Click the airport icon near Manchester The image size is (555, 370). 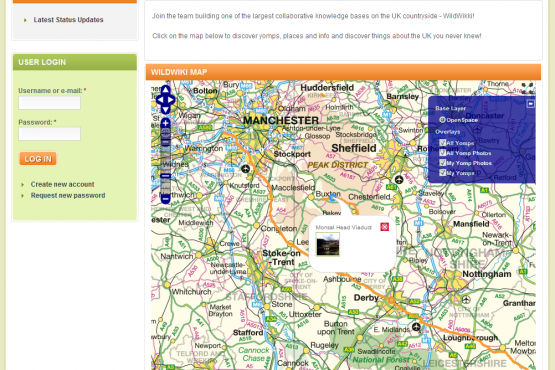(245, 169)
